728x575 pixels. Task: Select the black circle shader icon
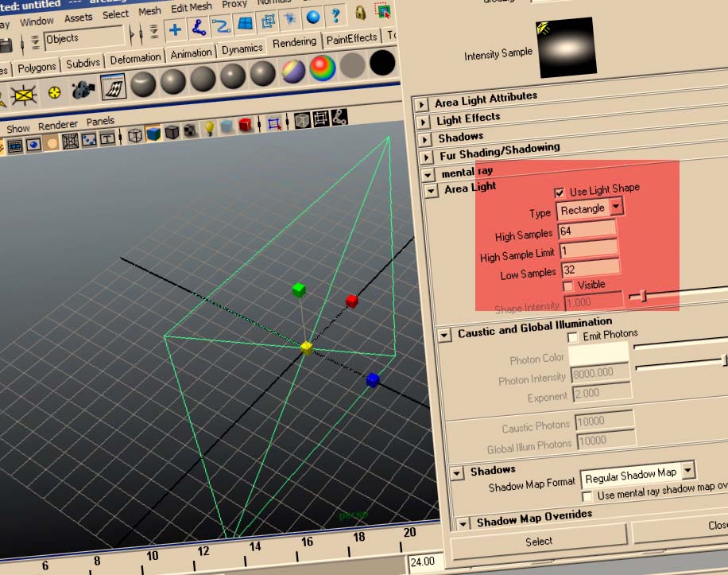coord(382,62)
